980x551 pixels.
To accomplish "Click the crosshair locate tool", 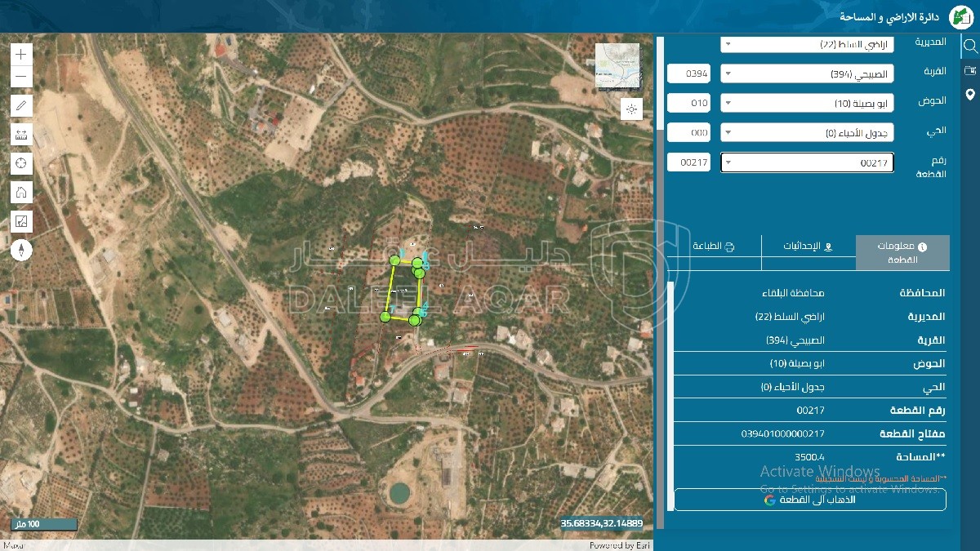I will 21,163.
